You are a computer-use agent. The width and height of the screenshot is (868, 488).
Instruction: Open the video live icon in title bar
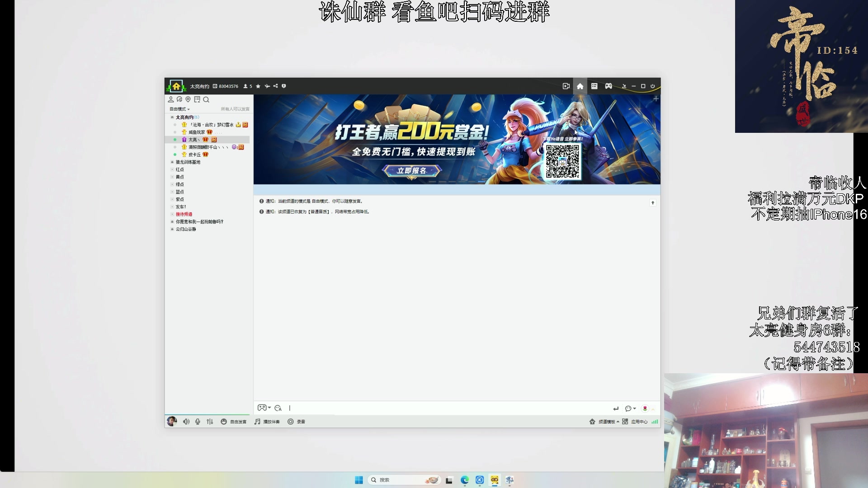point(566,86)
